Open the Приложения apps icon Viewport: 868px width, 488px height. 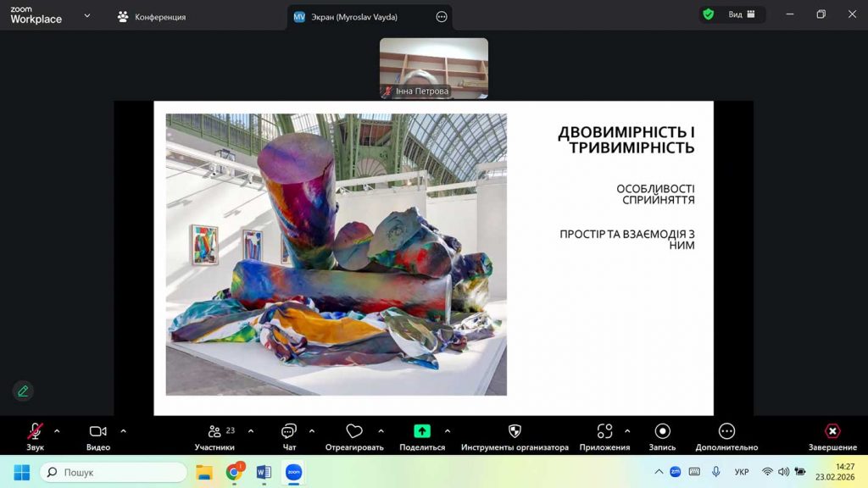(604, 432)
